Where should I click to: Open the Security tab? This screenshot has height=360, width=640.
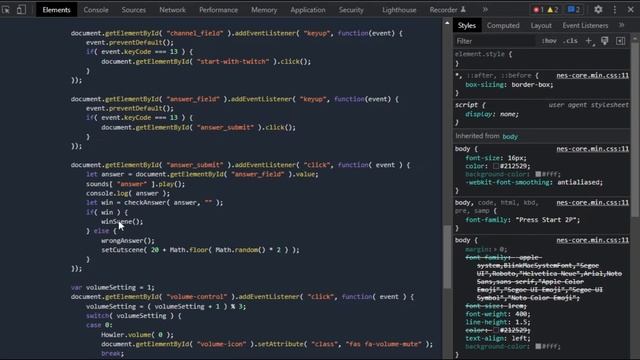(351, 10)
